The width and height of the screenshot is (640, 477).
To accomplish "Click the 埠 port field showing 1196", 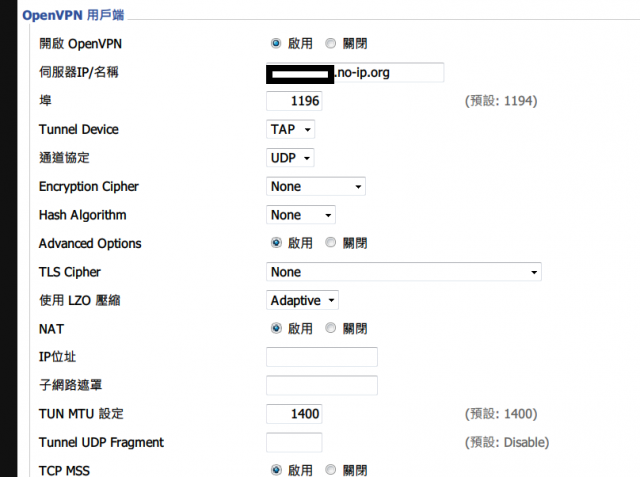I will (294, 101).
